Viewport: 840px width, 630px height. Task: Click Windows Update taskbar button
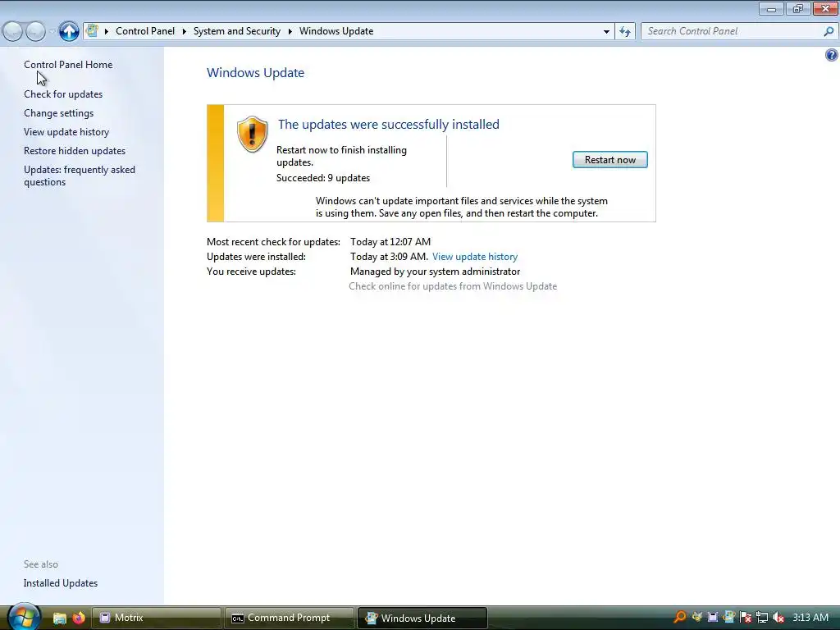(x=422, y=618)
